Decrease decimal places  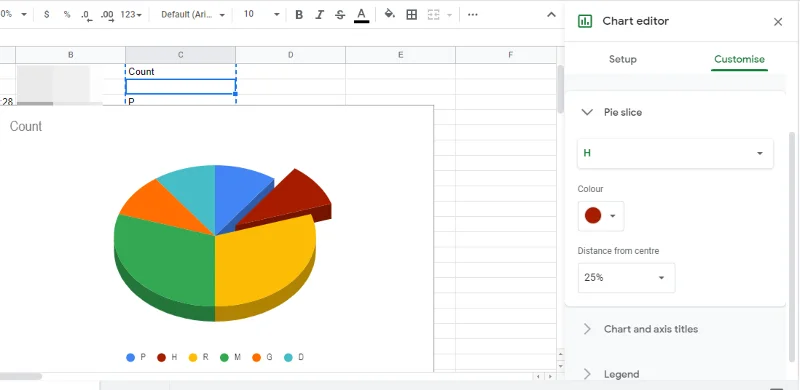click(x=87, y=15)
